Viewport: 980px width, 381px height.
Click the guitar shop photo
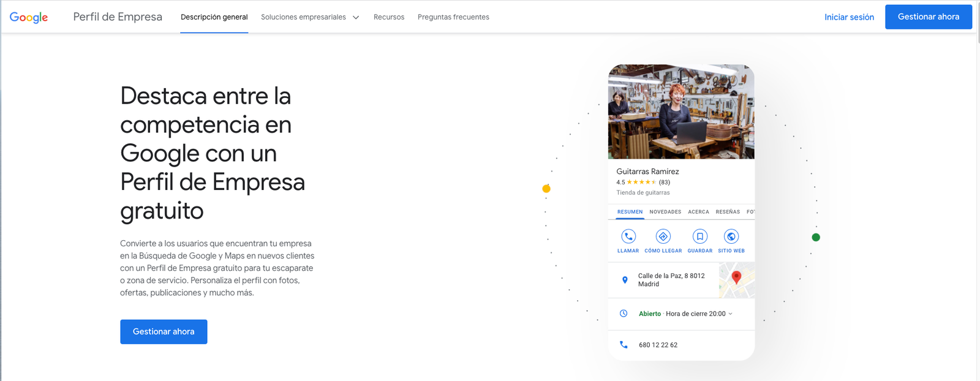tap(681, 111)
